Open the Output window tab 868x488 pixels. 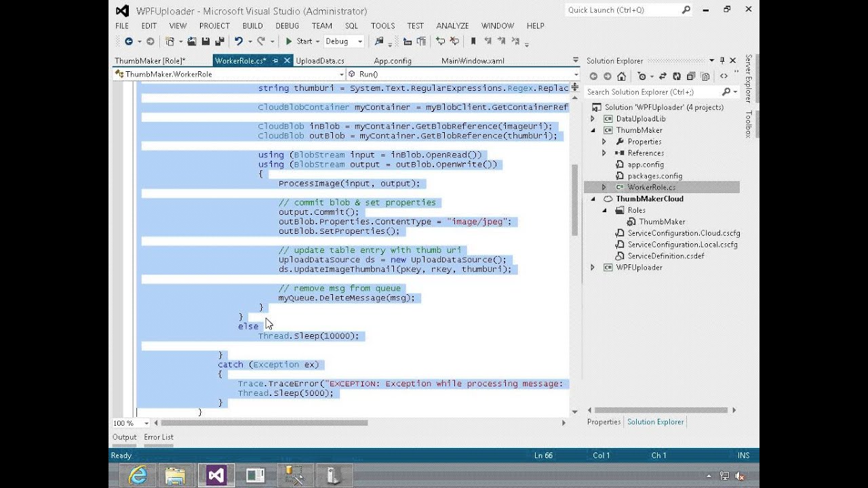124,437
